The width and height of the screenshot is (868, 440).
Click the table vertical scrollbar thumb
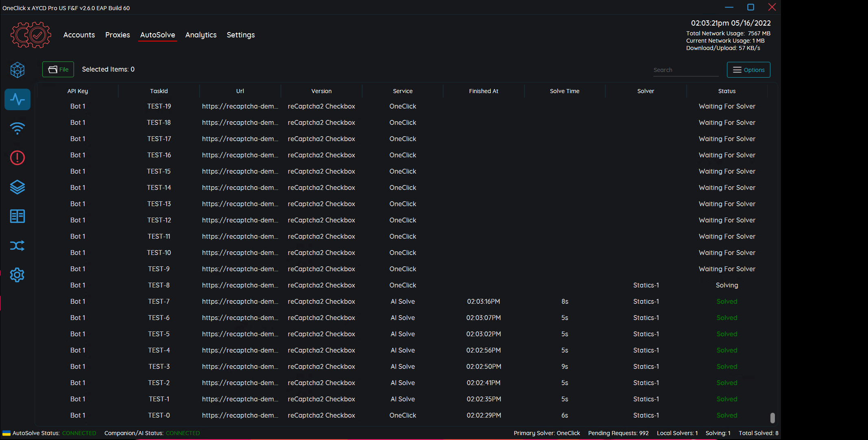[772, 418]
